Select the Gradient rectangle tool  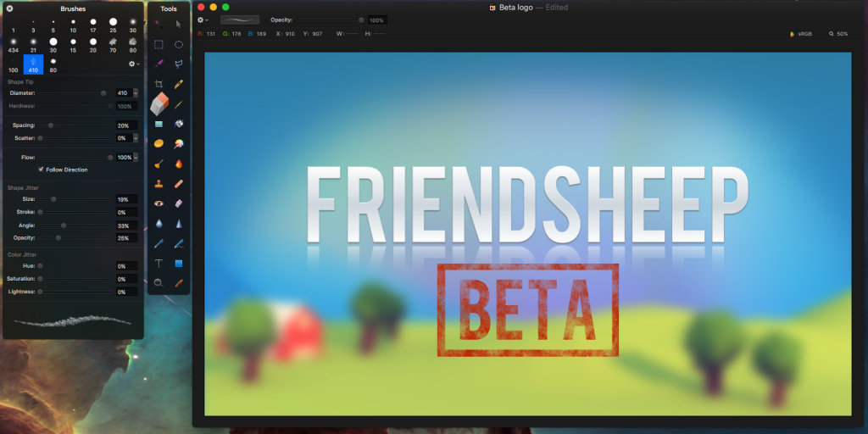(x=159, y=124)
